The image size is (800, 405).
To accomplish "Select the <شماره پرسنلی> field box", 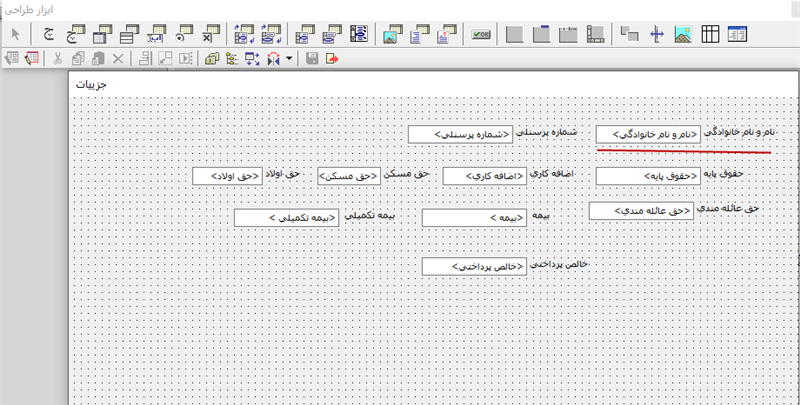I will (460, 134).
